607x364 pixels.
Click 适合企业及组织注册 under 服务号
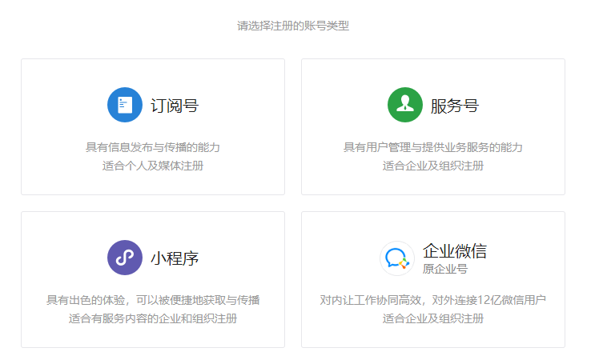click(x=433, y=166)
